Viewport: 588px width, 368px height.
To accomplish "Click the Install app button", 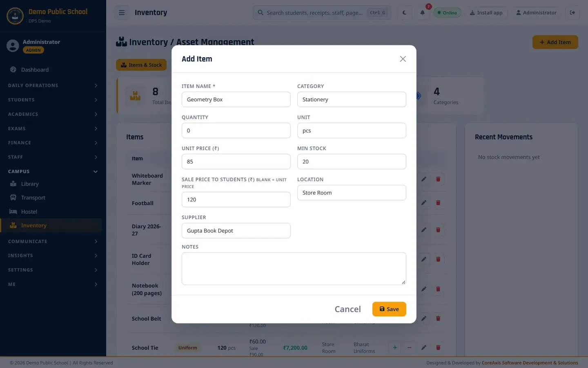I will tap(486, 13).
